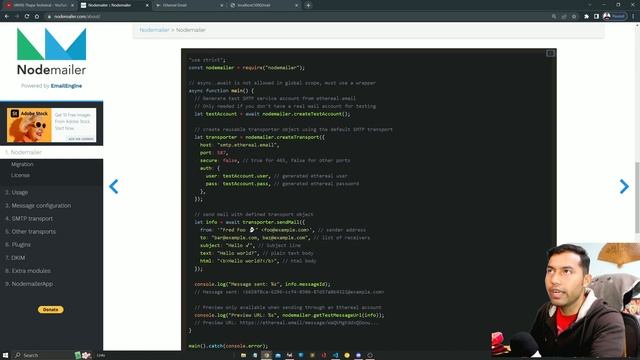Go back in browser history
This screenshot has height=360, width=640.
(7, 16)
